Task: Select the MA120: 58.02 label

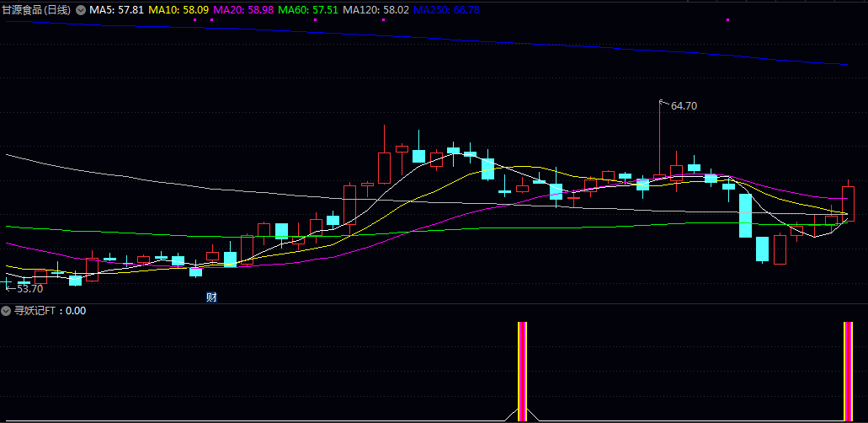Action: click(375, 10)
